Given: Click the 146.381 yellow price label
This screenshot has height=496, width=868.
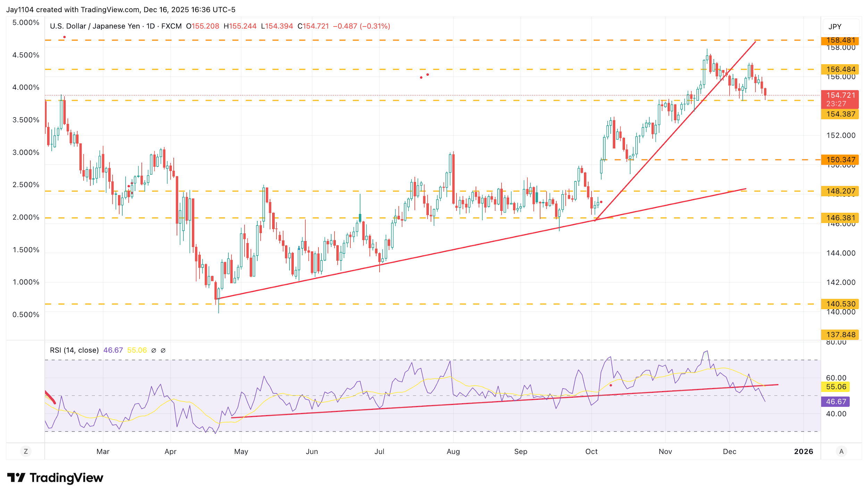Looking at the screenshot, I should point(840,218).
